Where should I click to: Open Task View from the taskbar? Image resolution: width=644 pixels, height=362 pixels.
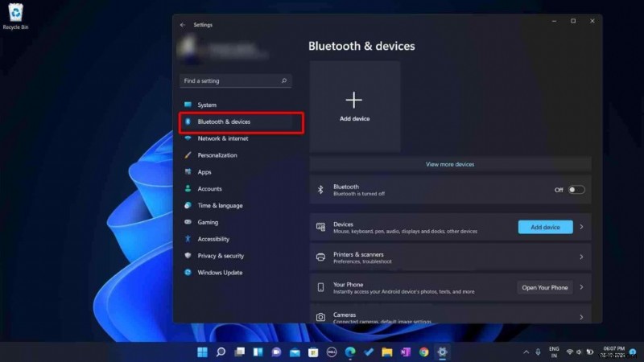point(239,352)
